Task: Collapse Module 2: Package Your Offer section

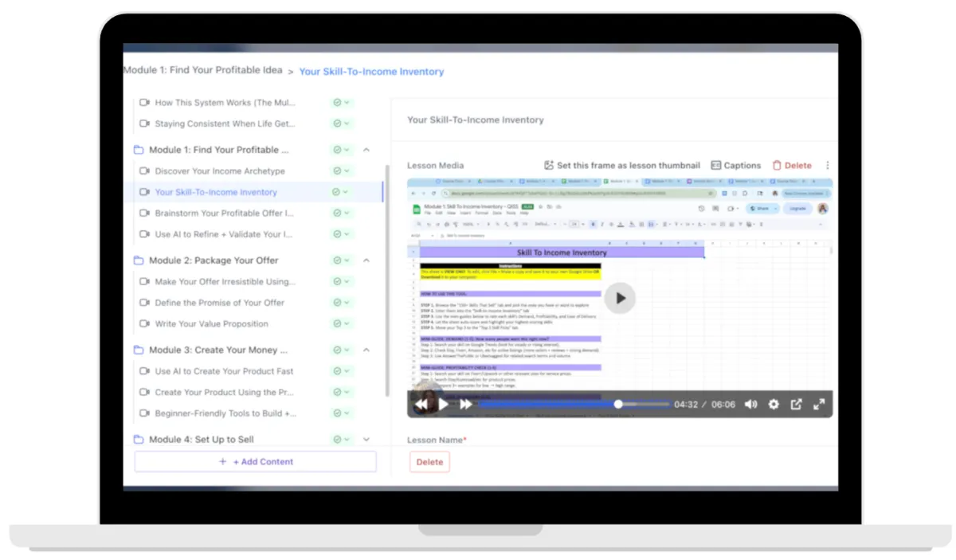Action: [x=366, y=260]
